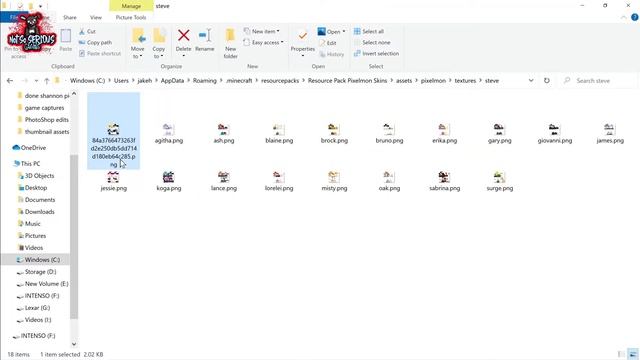
Task: Open Music in the sidebar
Action: tap(29, 224)
